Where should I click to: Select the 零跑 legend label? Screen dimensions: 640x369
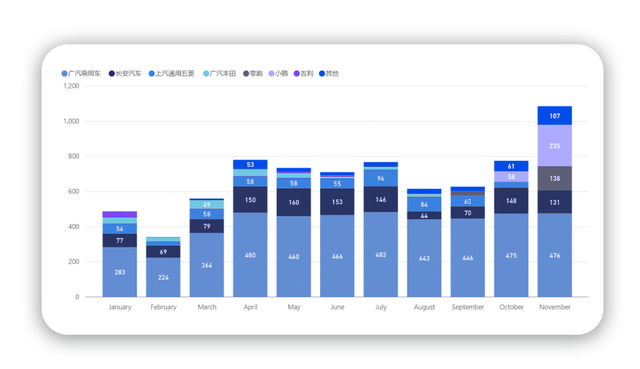[x=256, y=73]
